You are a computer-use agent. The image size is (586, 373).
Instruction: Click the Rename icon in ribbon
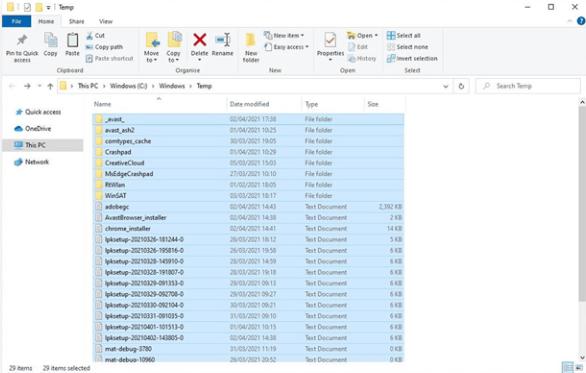click(222, 45)
